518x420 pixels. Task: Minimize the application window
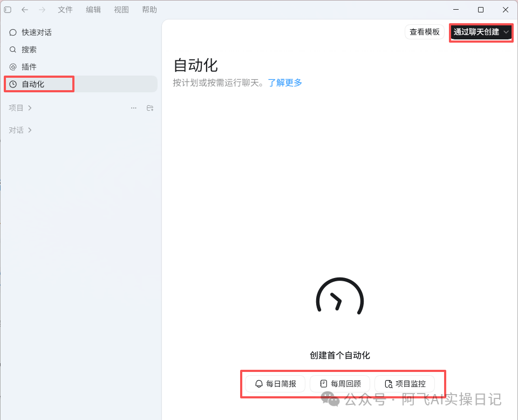[456, 10]
